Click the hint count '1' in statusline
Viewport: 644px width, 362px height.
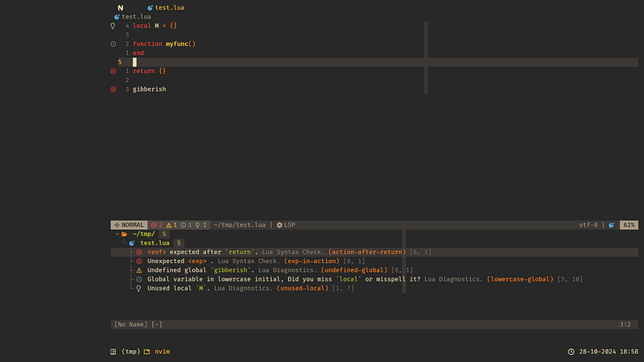click(200, 225)
